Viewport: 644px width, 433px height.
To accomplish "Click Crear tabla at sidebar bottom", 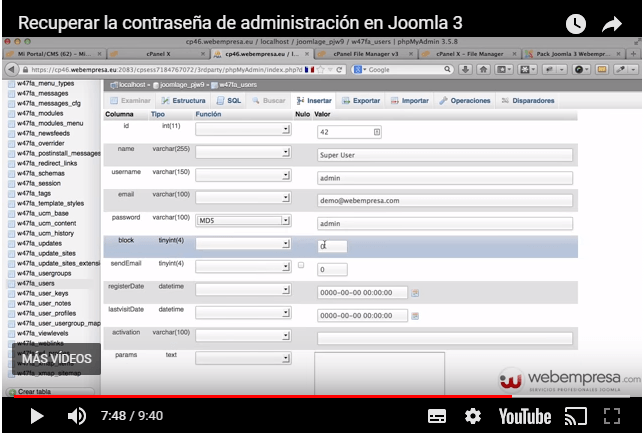I will pyautogui.click(x=34, y=392).
